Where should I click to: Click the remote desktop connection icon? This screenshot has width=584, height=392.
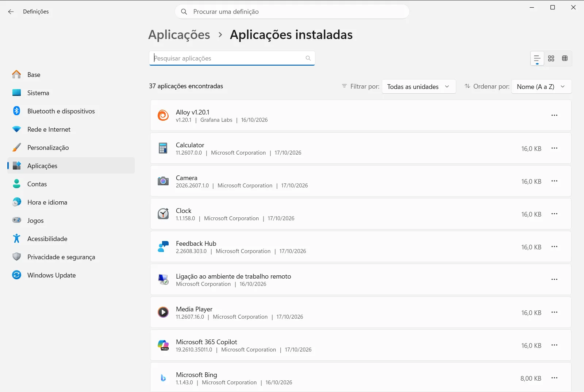point(163,279)
